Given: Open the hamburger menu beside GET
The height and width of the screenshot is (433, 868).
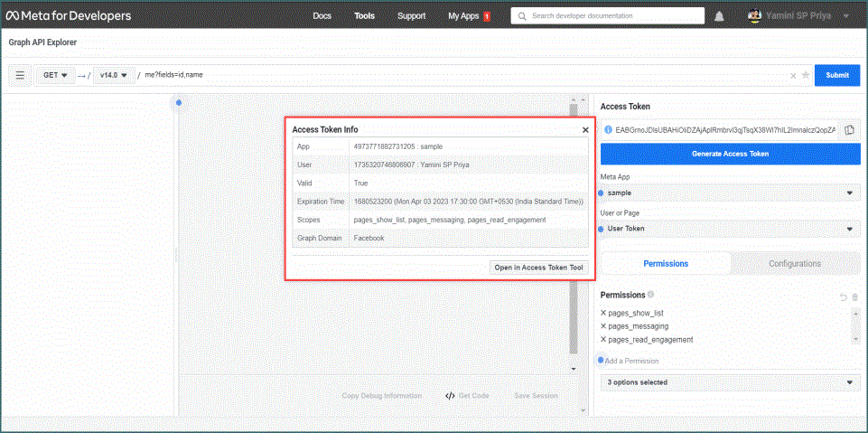Looking at the screenshot, I should [20, 75].
